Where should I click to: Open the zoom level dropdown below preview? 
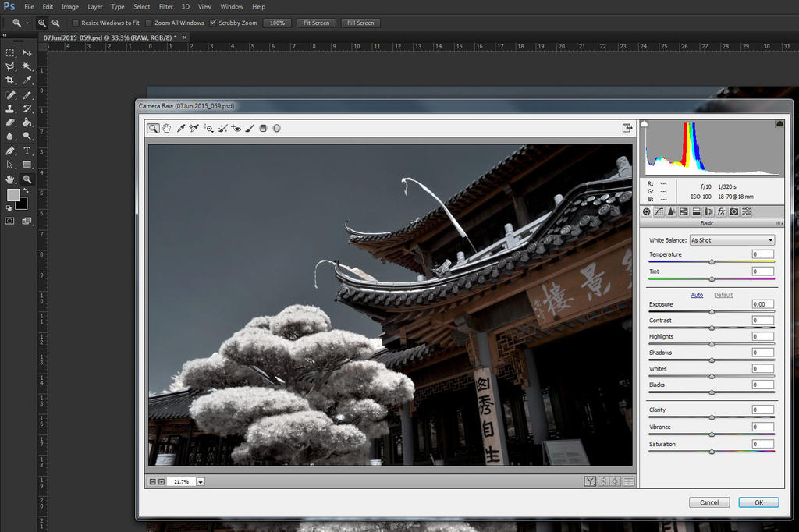201,482
